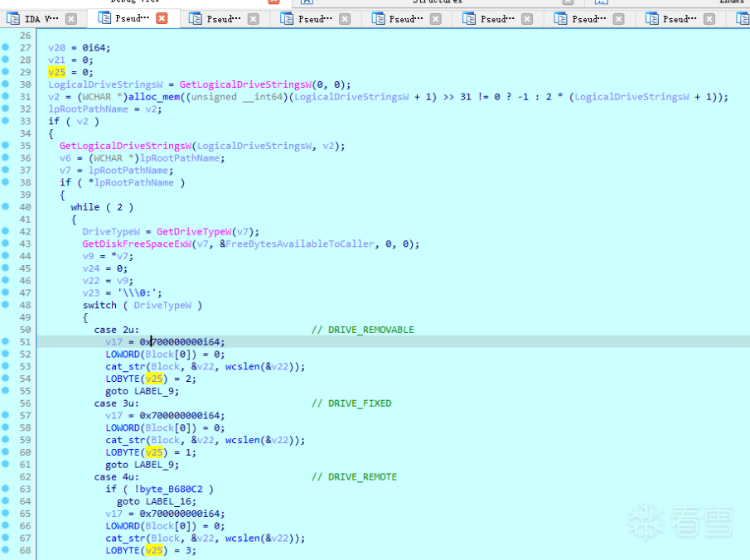
Task: Click constant 0x700000000i64 on line 65
Action: pos(181,514)
